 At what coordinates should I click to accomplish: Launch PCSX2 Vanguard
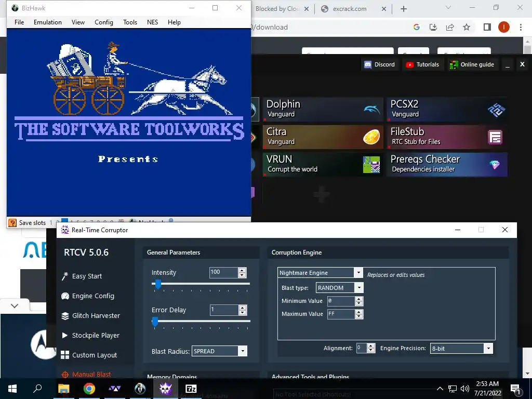tap(447, 109)
